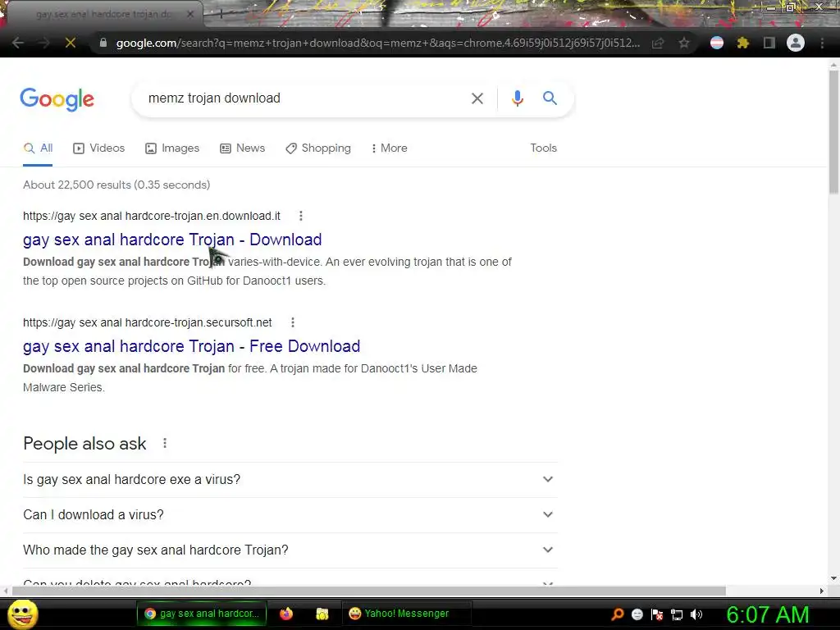Go back using the browser back arrow
Image resolution: width=840 pixels, height=630 pixels.
(18, 43)
